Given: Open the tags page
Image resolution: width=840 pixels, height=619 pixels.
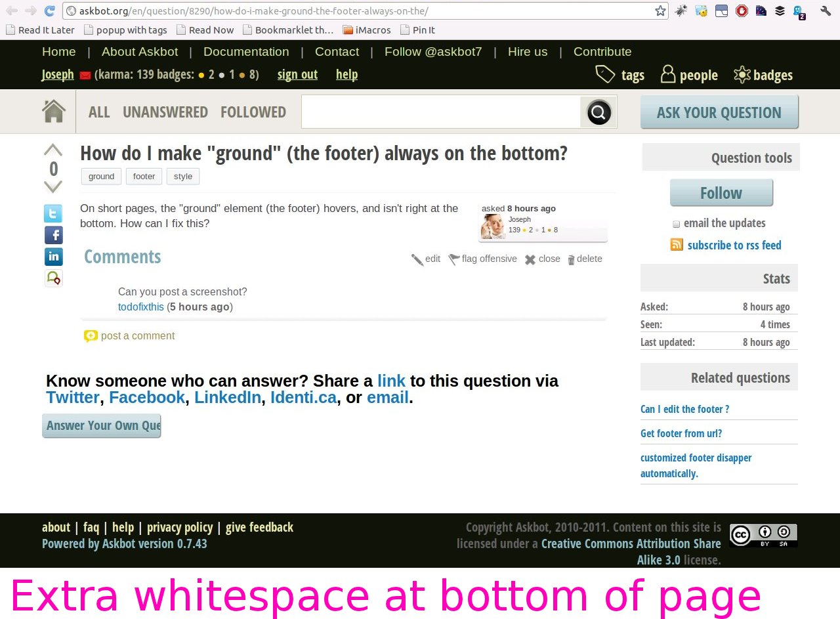Looking at the screenshot, I should tap(620, 75).
